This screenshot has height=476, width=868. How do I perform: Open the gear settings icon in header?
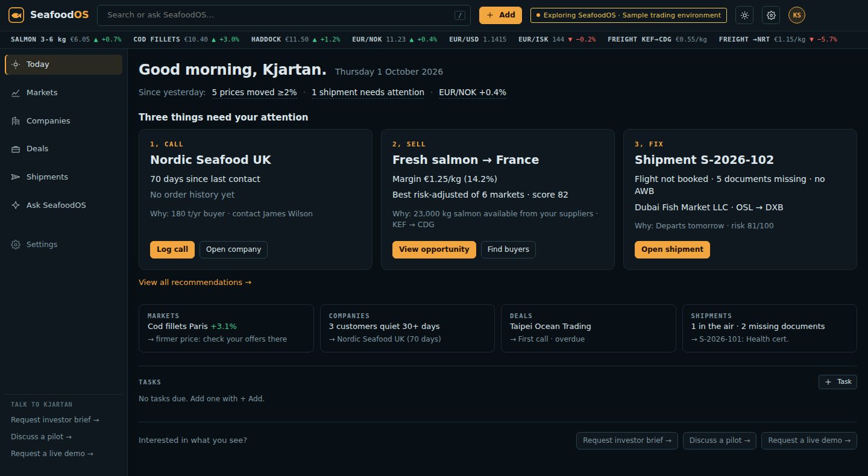tap(771, 15)
